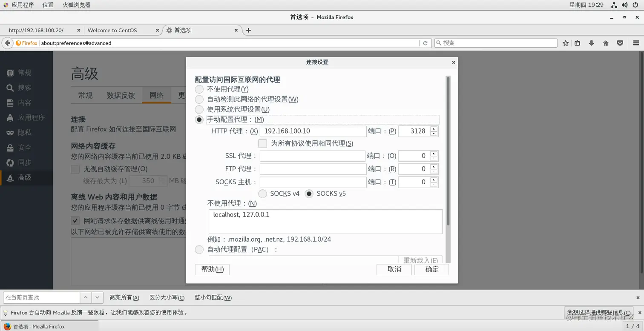Open the downloads arrow icon
This screenshot has height=331, width=644.
pos(592,43)
